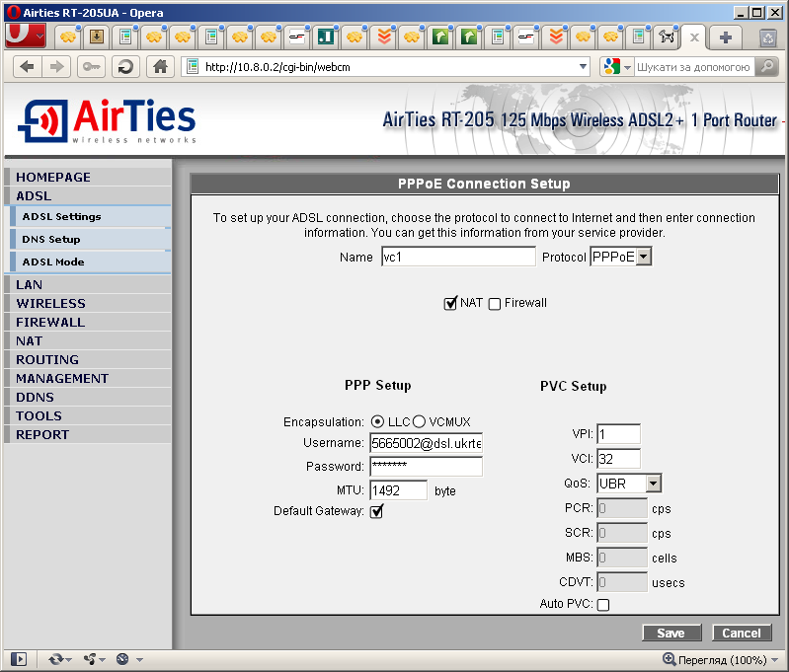Toggle the Default Gateway checkbox
Screen dimensions: 789x672
coord(376,511)
